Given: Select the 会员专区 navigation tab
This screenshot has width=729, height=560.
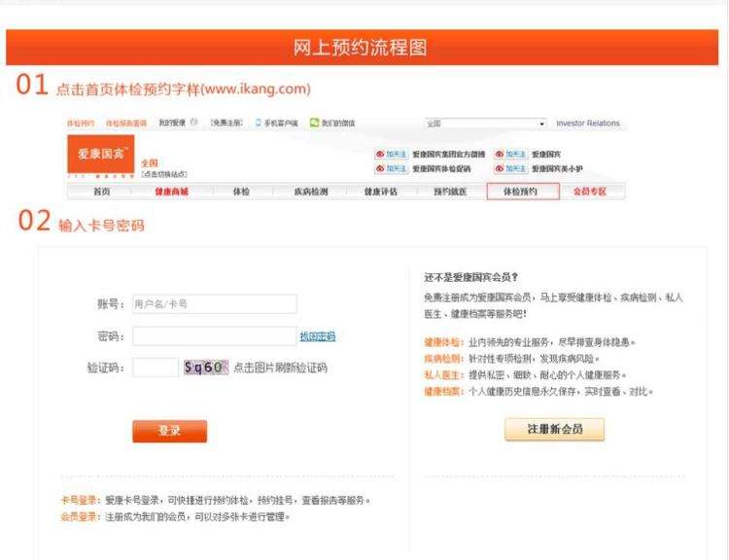Looking at the screenshot, I should [589, 192].
